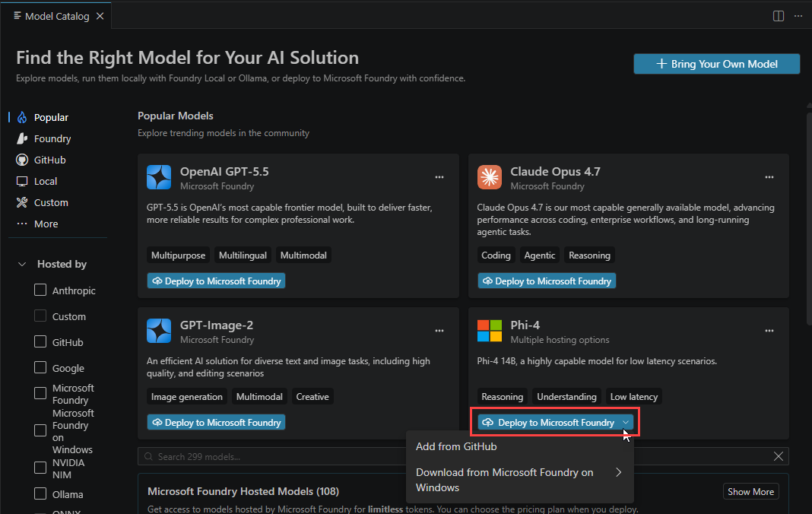Click the Coding tag on Claude Opus
This screenshot has width=812, height=514.
[496, 255]
